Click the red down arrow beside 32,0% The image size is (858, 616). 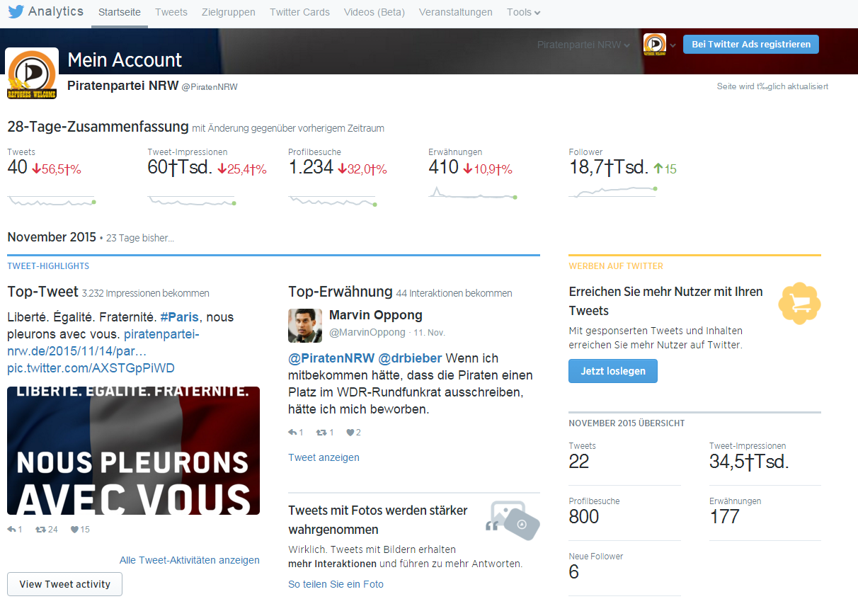[341, 169]
